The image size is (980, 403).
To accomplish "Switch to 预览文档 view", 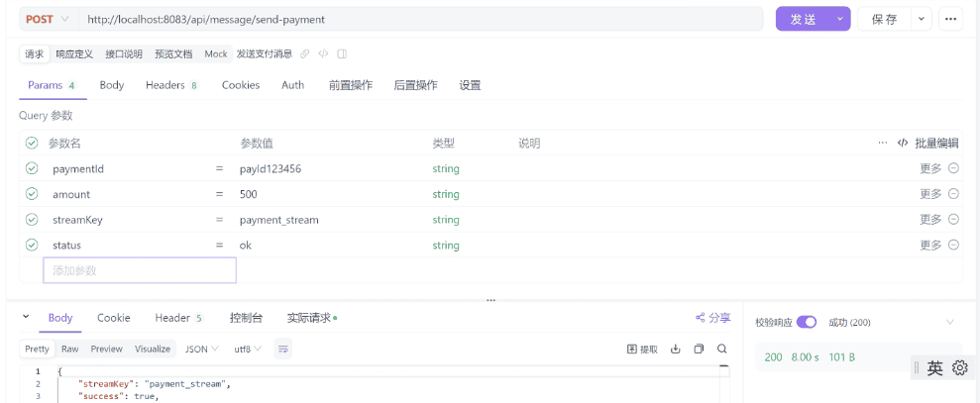I will click(173, 53).
